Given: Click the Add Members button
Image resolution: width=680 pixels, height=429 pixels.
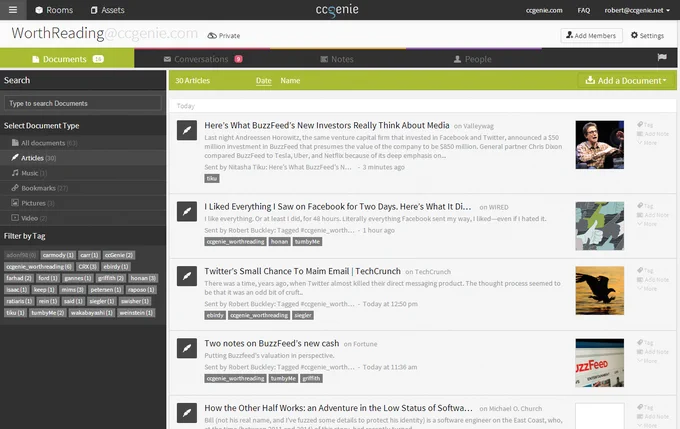Looking at the screenshot, I should 591,36.
